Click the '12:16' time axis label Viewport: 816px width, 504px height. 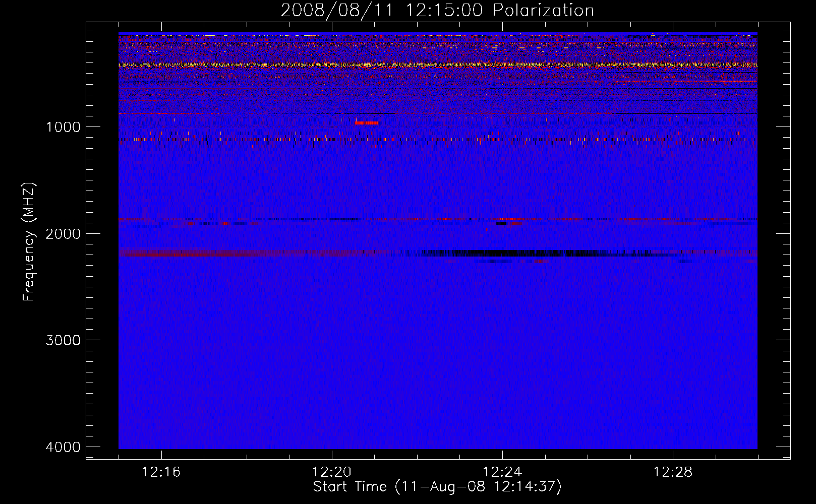[161, 472]
